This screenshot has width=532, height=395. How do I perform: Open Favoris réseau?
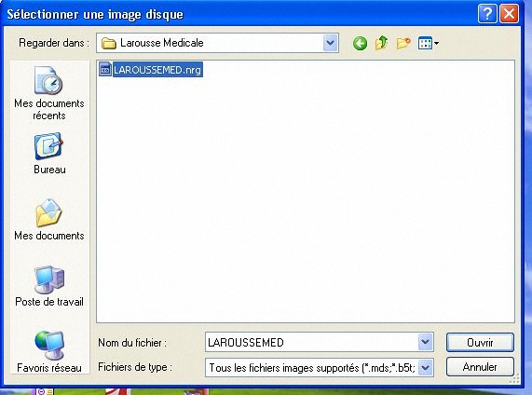coord(49,351)
